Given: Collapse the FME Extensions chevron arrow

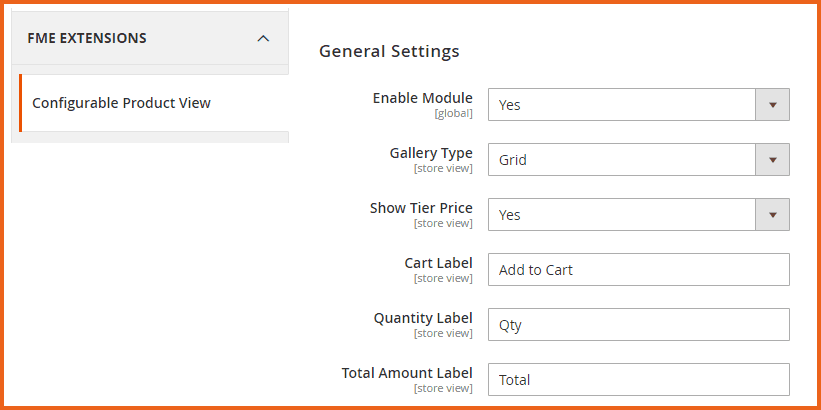Looking at the screenshot, I should point(263,39).
